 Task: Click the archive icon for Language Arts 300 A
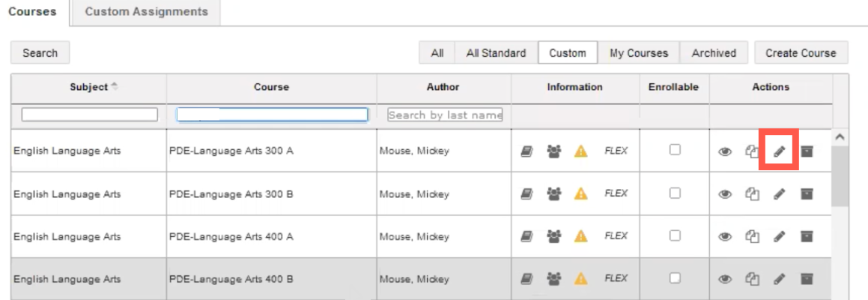807,151
